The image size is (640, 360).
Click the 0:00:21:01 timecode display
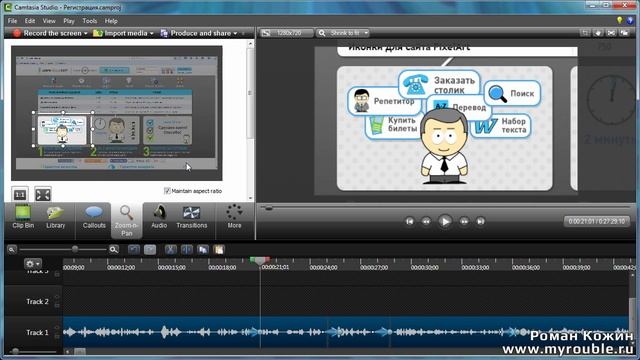pos(597,221)
